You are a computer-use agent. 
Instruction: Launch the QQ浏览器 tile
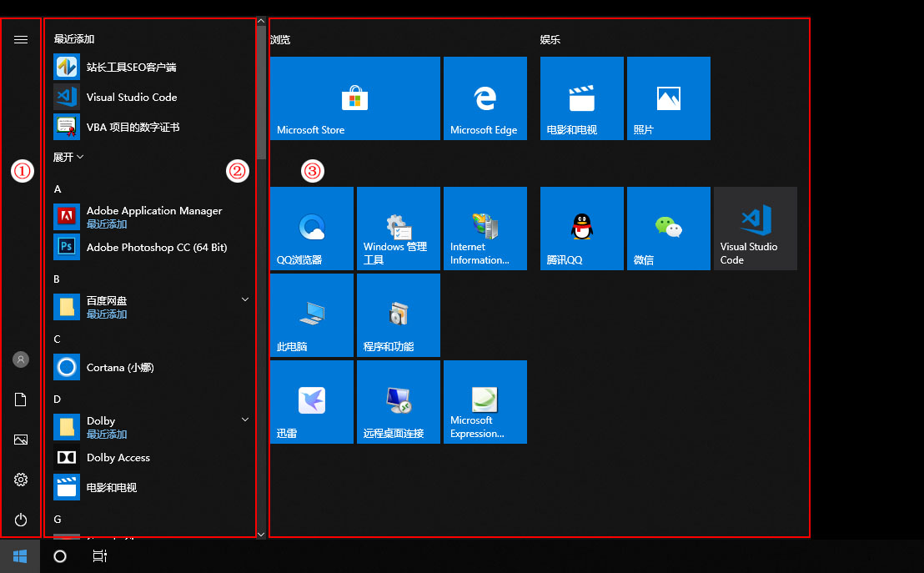click(x=312, y=229)
